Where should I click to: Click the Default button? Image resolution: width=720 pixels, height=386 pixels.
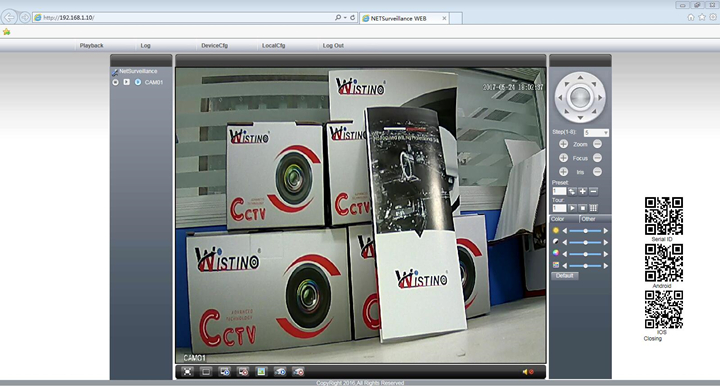[564, 276]
